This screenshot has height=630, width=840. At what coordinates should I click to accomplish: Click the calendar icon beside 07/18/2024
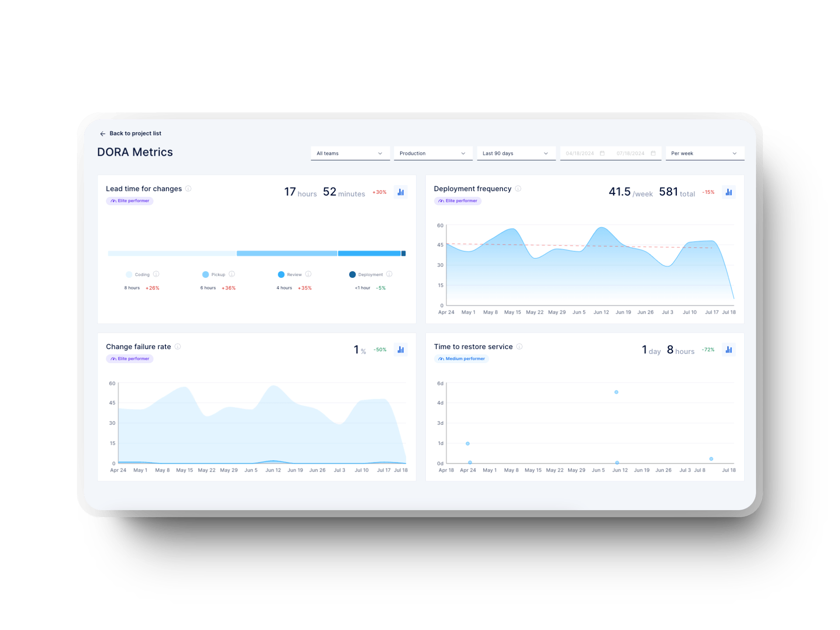653,153
